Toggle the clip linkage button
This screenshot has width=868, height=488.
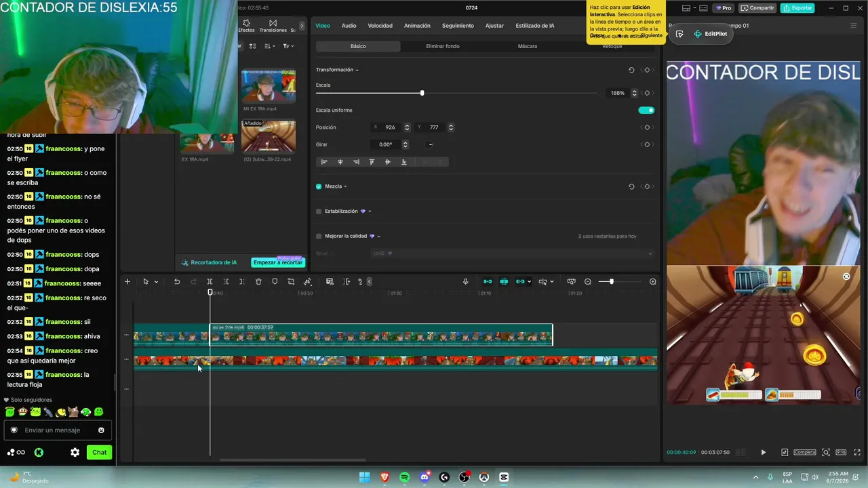(x=520, y=282)
